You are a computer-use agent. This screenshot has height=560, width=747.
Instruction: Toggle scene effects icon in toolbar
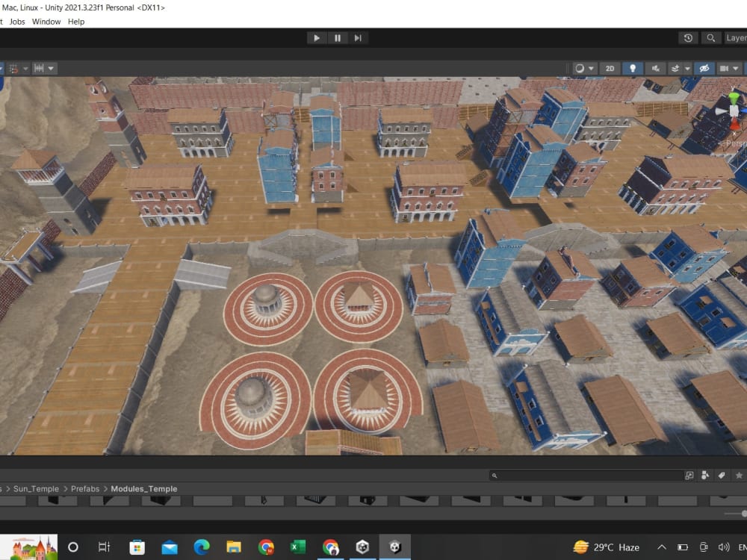coord(676,68)
